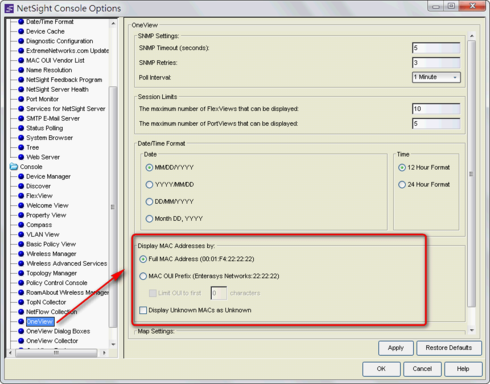
Task: Click the settings panel vertical scrollbar
Action: 471,173
